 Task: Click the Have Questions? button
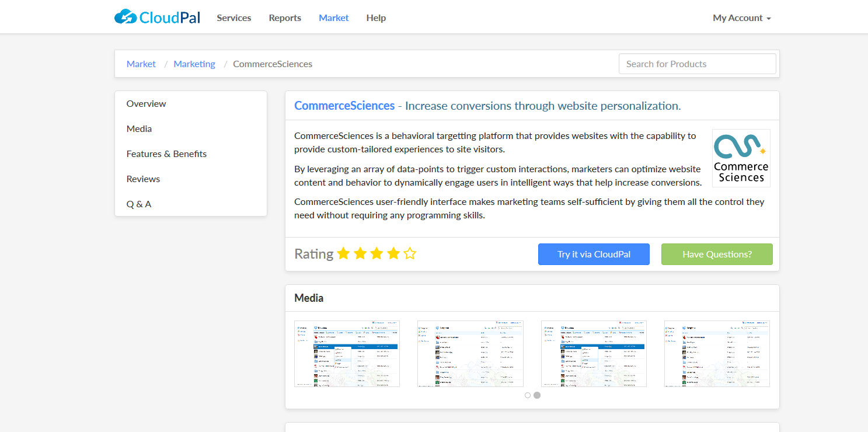coord(717,254)
